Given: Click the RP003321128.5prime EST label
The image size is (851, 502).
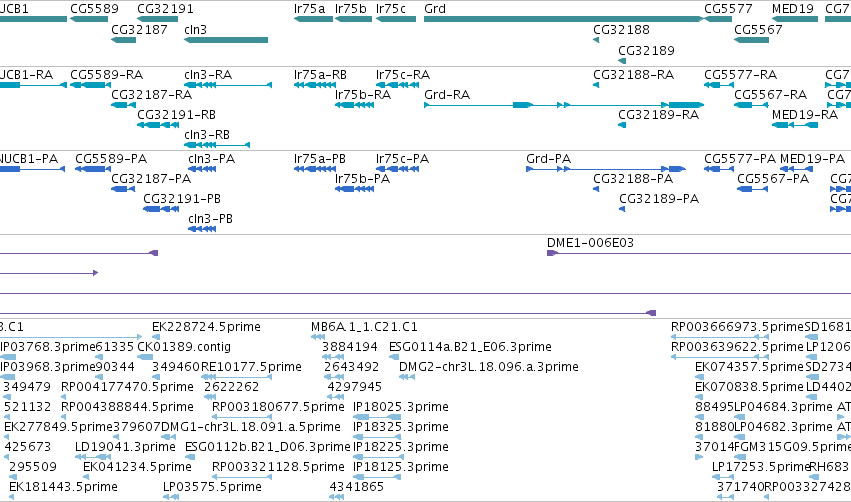Looking at the screenshot, I should (278, 467).
